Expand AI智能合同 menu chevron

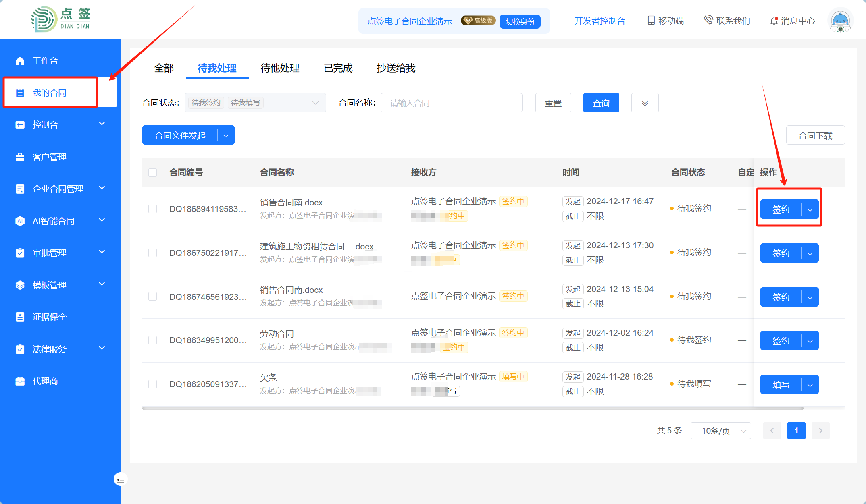(x=102, y=220)
